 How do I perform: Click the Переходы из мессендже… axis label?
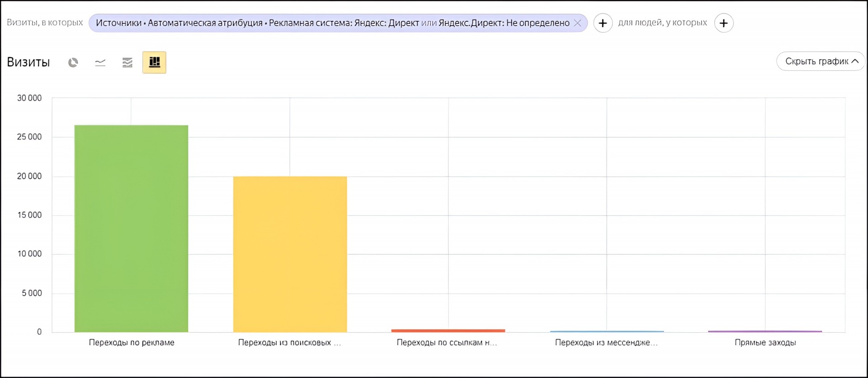pos(606,343)
